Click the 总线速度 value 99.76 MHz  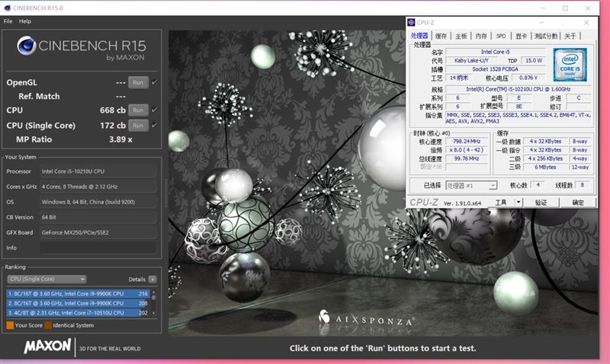pyautogui.click(x=467, y=158)
